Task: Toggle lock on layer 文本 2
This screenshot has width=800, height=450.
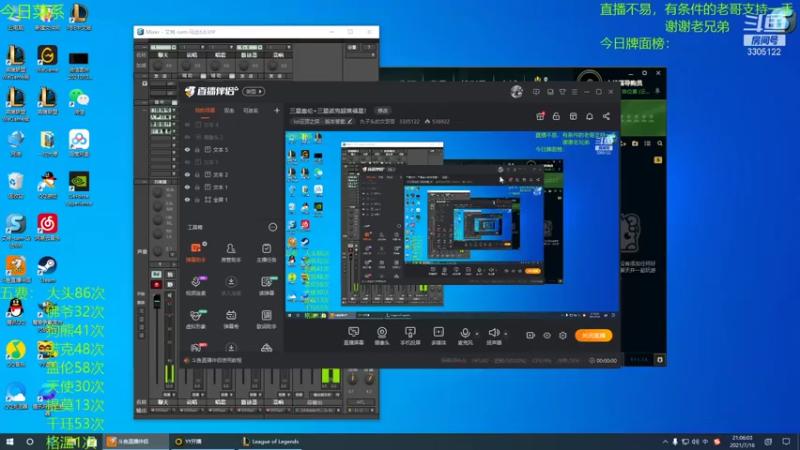Action: point(197,174)
